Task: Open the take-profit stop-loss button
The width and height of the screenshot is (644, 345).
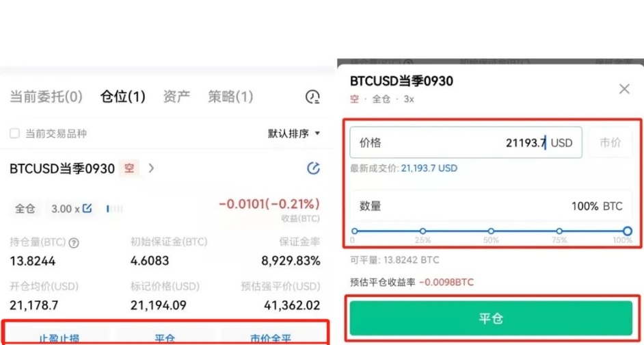Action: [x=59, y=337]
